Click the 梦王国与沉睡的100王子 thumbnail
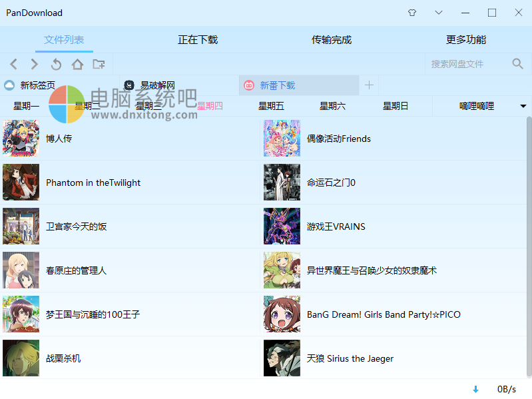 (21, 314)
